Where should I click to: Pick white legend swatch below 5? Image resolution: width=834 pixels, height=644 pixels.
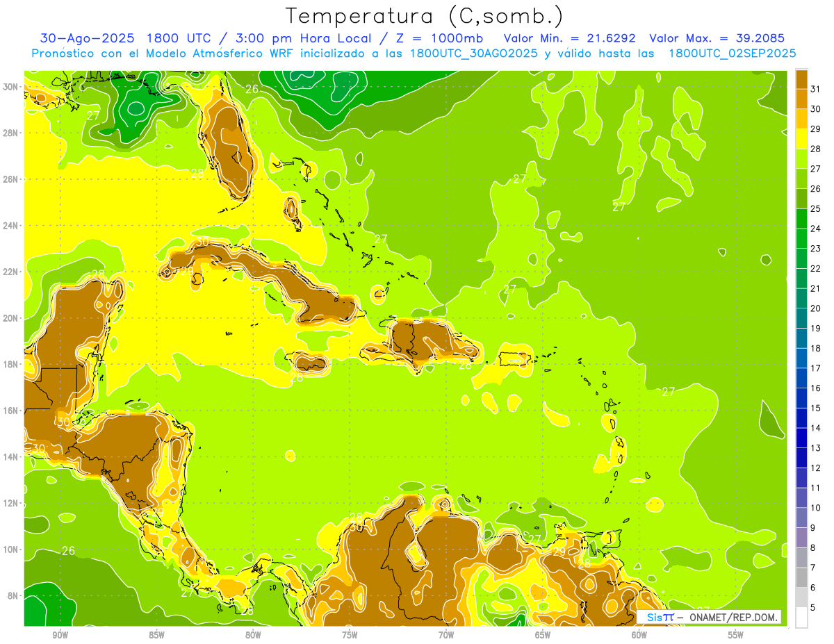click(801, 617)
